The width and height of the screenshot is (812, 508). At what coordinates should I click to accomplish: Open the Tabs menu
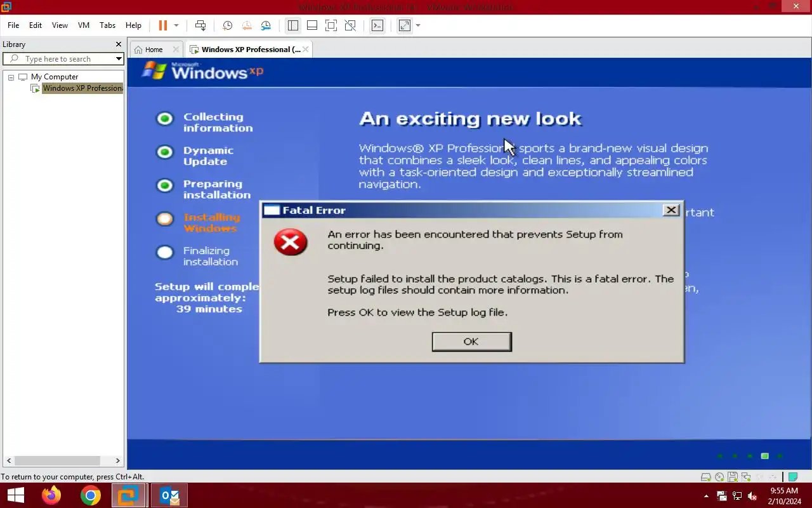(x=108, y=25)
